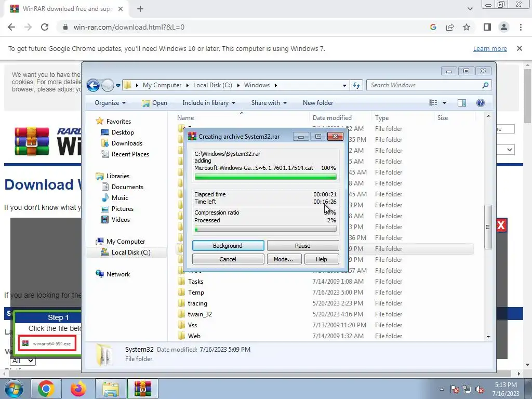Select the tracing folder
The image size is (532, 399).
[197, 303]
